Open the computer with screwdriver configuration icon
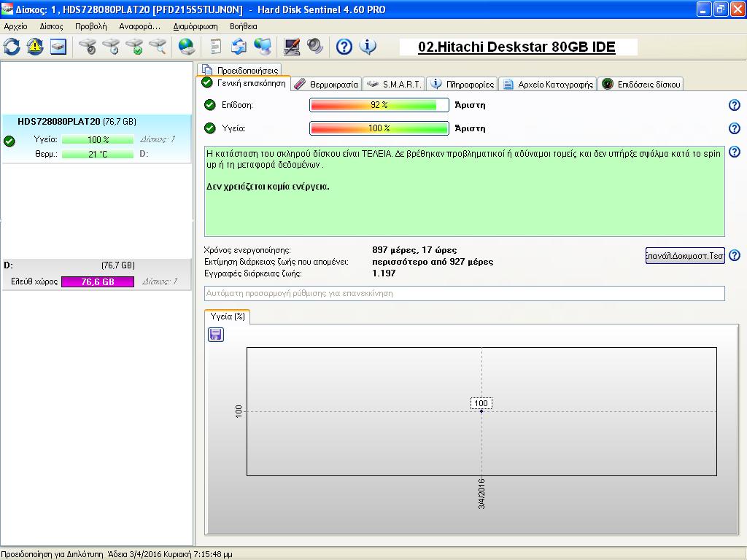747x560 pixels. 292,47
